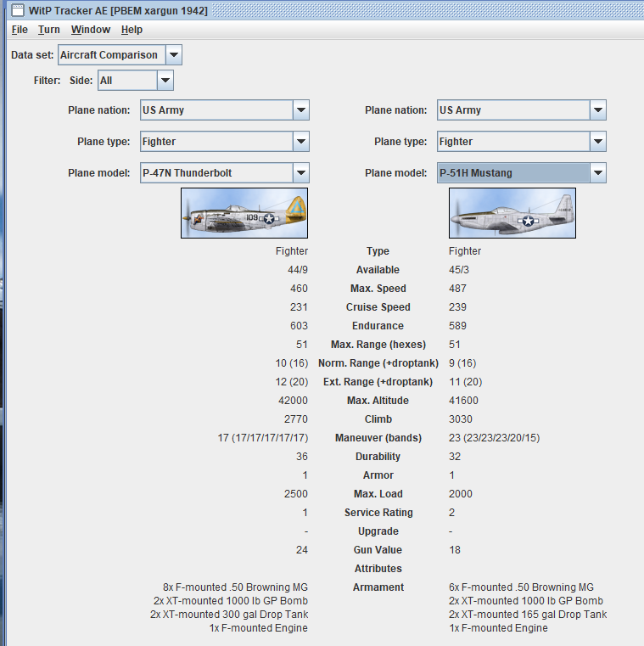Click left US Army nation field
The height and width of the screenshot is (646, 644).
click(x=217, y=110)
